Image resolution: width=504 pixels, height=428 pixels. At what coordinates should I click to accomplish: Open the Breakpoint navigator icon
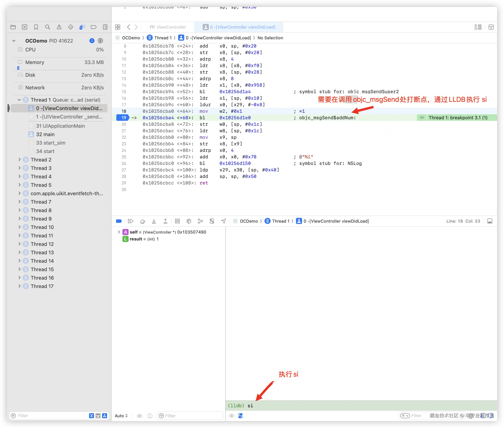93,27
